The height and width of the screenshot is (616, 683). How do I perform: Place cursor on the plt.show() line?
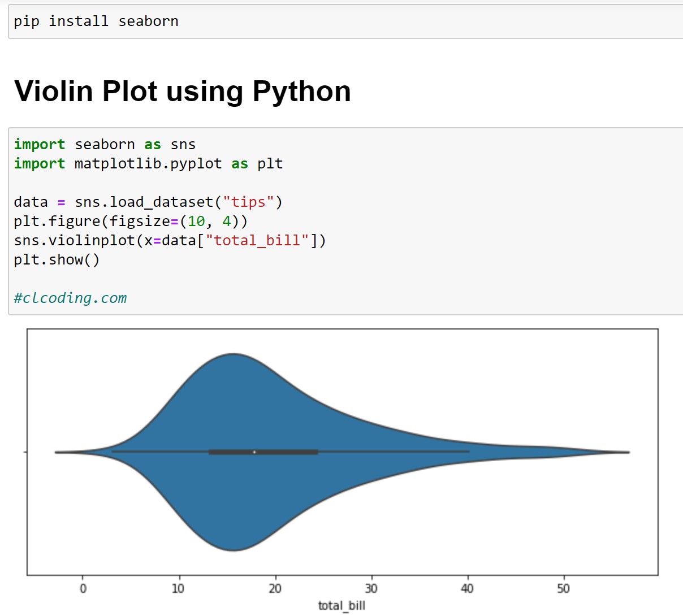coord(57,260)
